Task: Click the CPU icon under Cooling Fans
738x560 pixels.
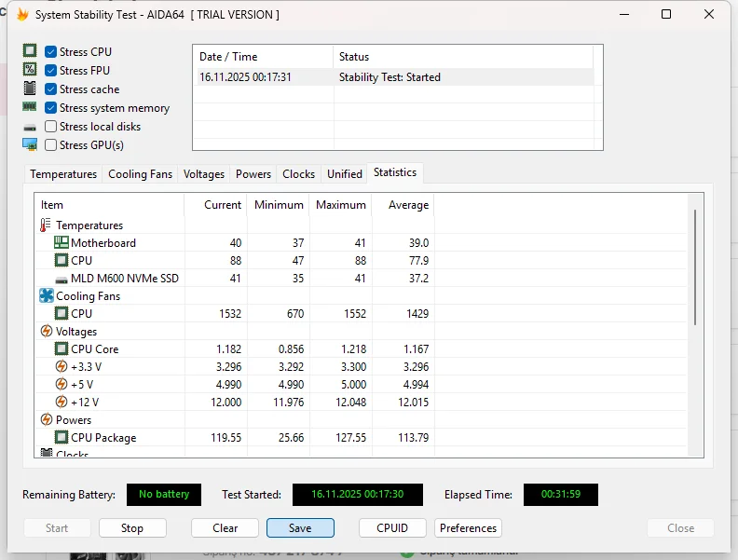Action: pos(61,313)
